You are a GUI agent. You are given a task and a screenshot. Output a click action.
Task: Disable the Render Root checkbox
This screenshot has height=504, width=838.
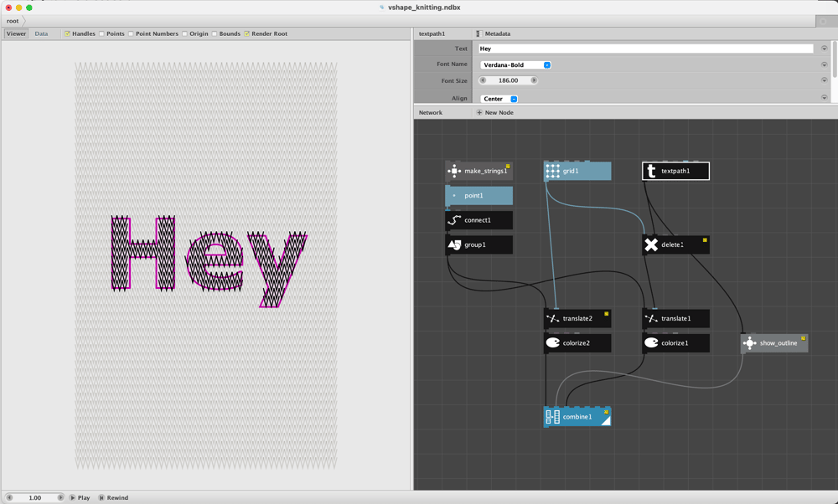(x=247, y=33)
